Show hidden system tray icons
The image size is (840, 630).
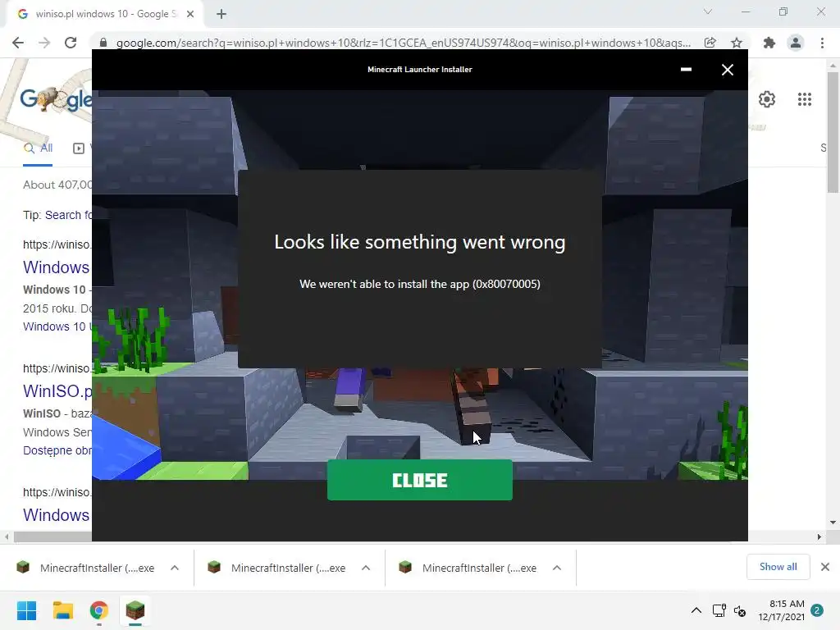click(x=696, y=610)
